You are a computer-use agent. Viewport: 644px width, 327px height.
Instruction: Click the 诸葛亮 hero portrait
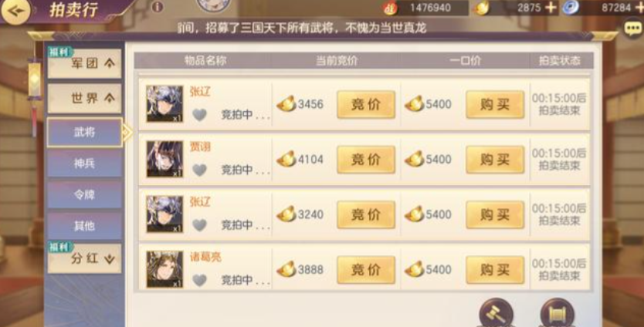coord(164,270)
